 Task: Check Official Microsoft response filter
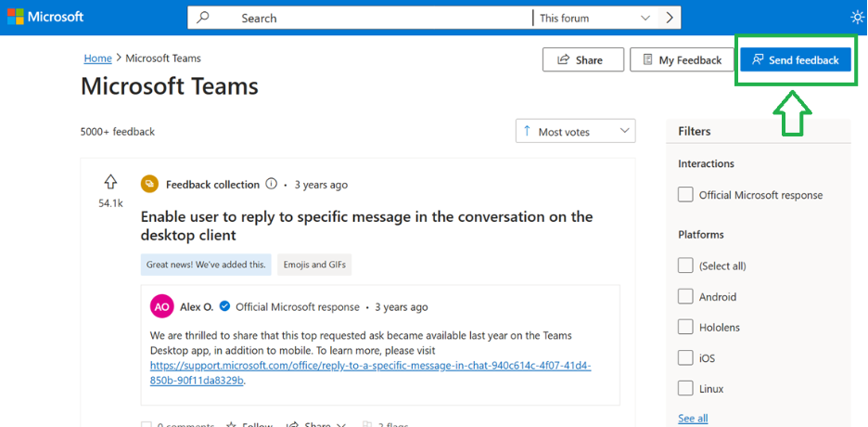(685, 195)
